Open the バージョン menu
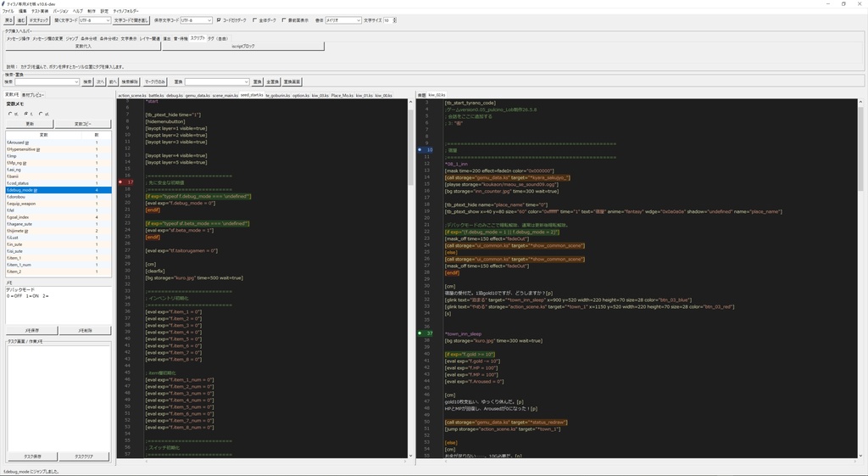The image size is (868, 476). [61, 11]
